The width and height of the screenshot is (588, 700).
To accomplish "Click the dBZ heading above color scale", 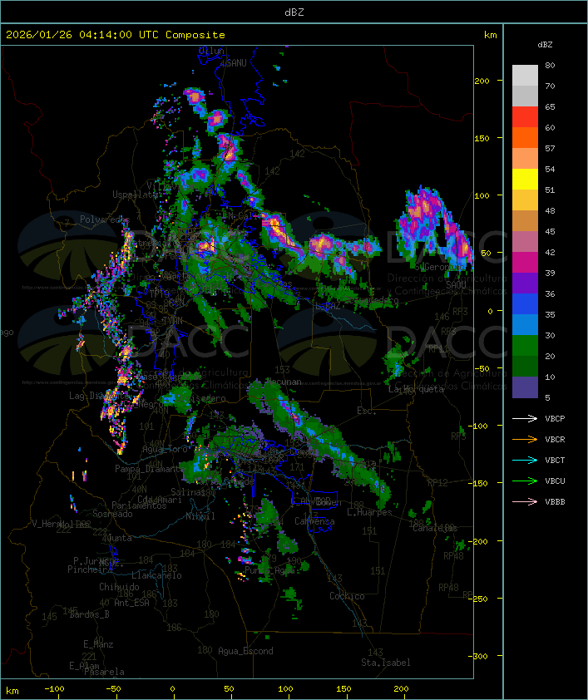I will [546, 43].
